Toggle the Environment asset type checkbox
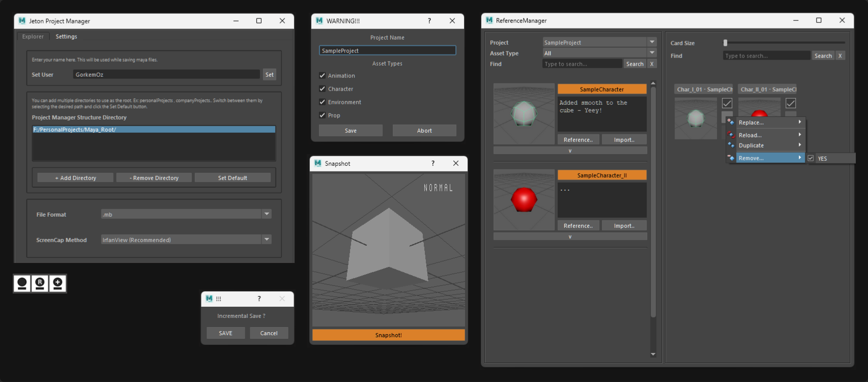This screenshot has height=382, width=868. [322, 102]
